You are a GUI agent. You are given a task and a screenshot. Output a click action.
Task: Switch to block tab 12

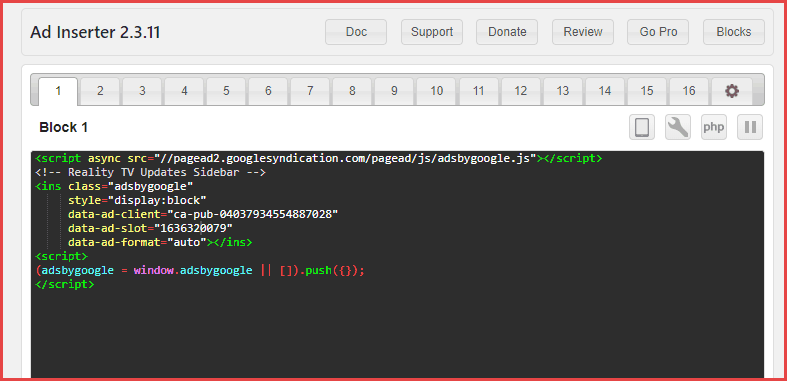pos(521,91)
